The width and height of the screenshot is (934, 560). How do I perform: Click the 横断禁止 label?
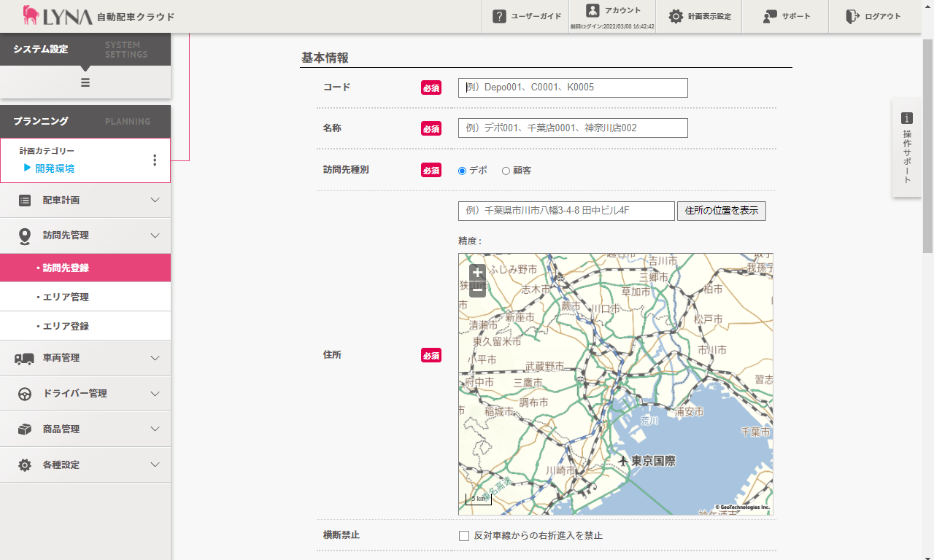341,535
